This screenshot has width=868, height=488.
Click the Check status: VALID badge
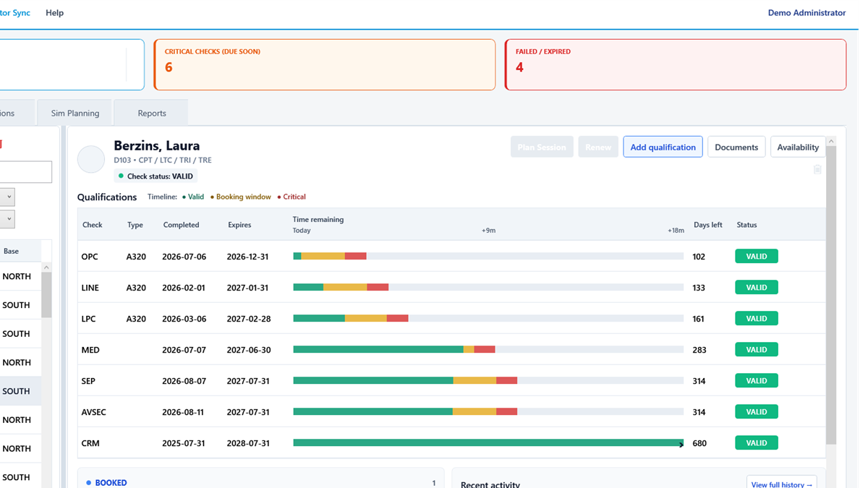(155, 176)
